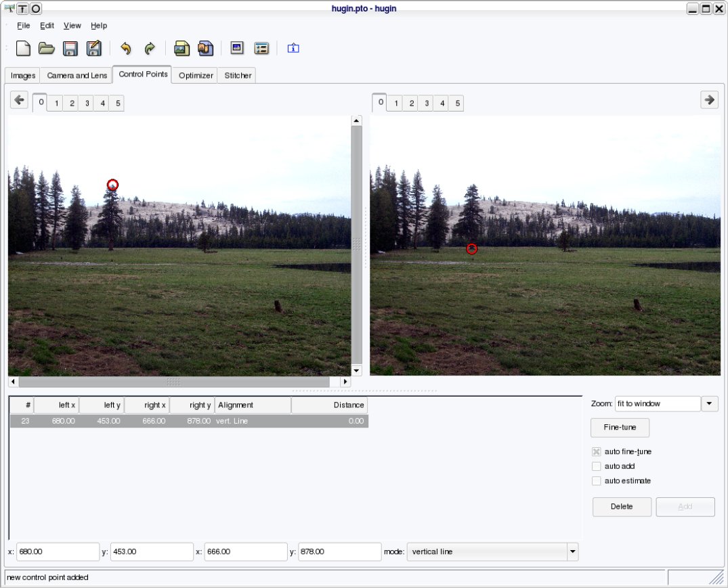Click the Save As toolbar icon
Screen dimensions: 728x588
pyautogui.click(x=93, y=48)
